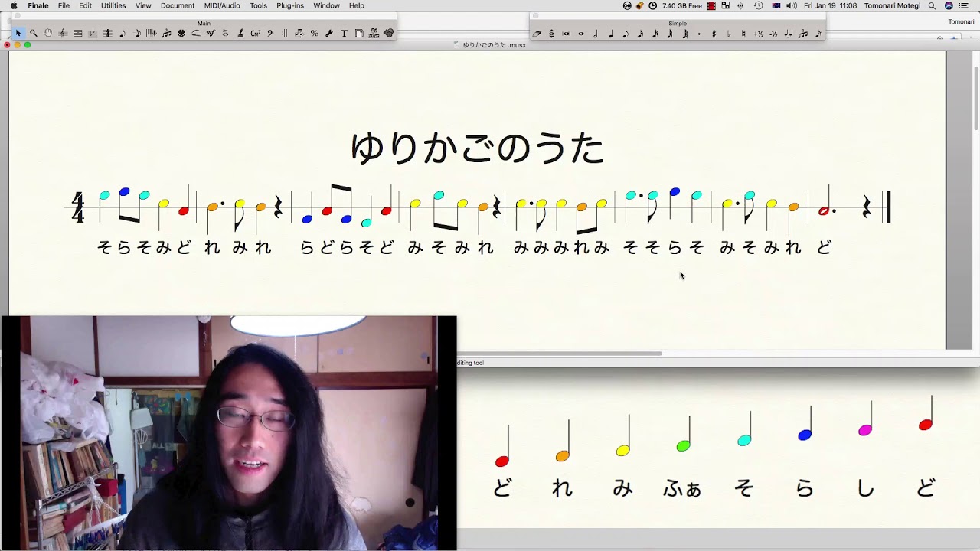Select the Text tool
980x551 pixels.
tap(344, 33)
